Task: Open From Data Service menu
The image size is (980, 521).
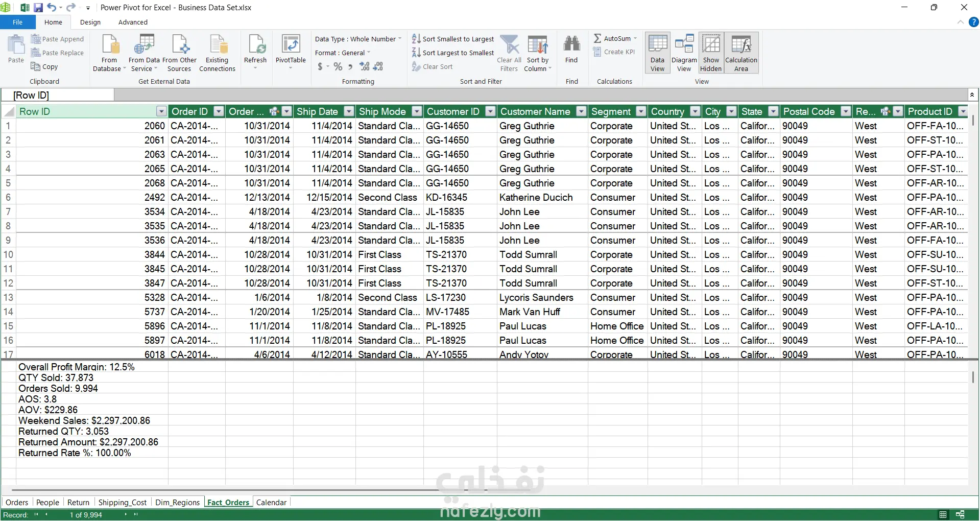Action: click(144, 53)
